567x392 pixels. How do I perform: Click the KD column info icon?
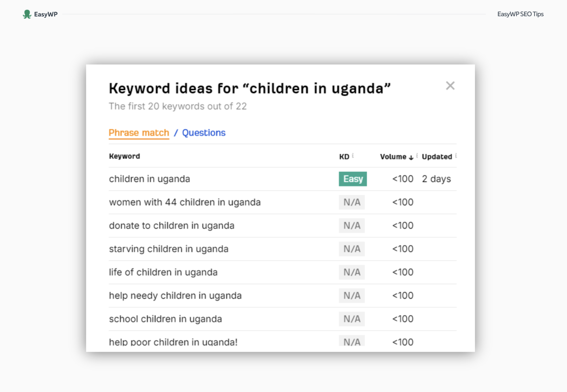coord(353,156)
